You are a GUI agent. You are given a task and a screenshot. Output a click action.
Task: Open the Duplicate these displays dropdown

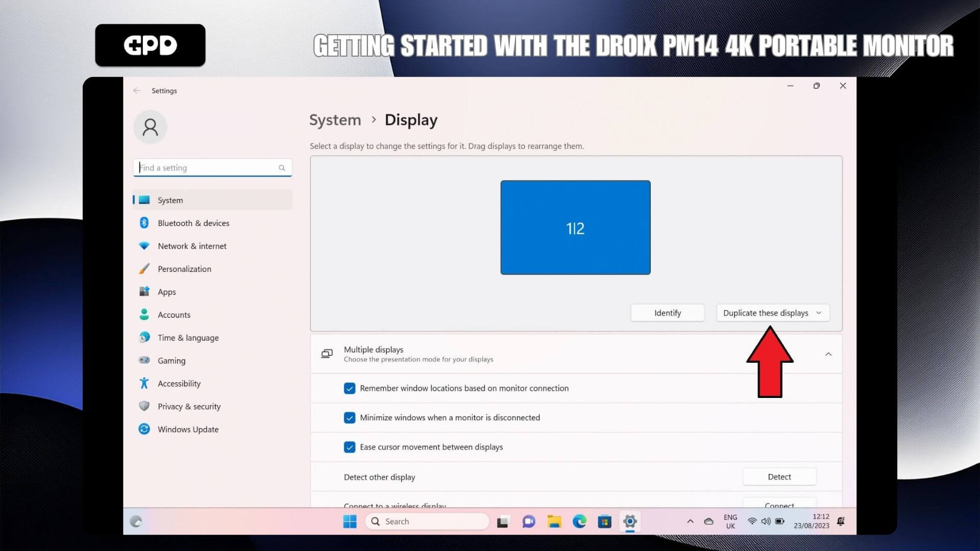pos(772,313)
